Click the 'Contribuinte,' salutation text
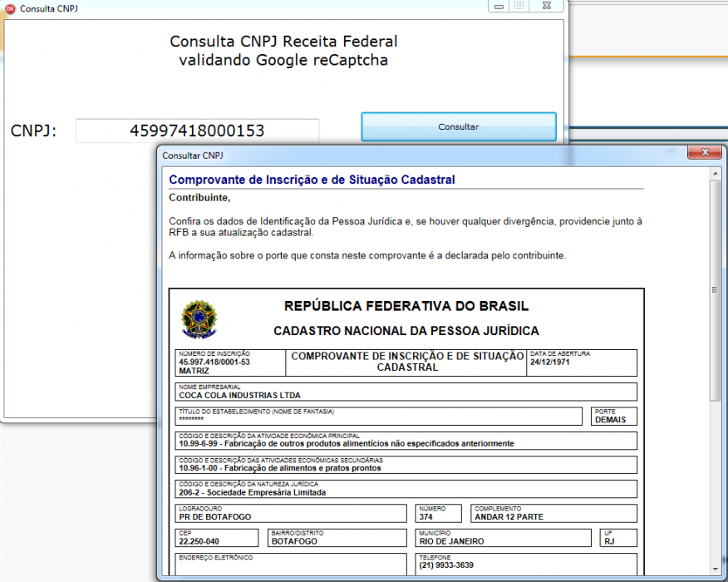The width and height of the screenshot is (728, 582). 199,198
